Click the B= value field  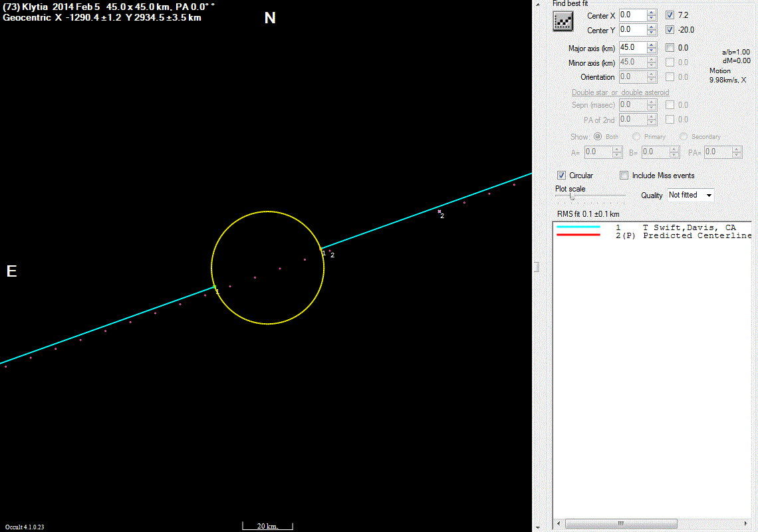(656, 152)
